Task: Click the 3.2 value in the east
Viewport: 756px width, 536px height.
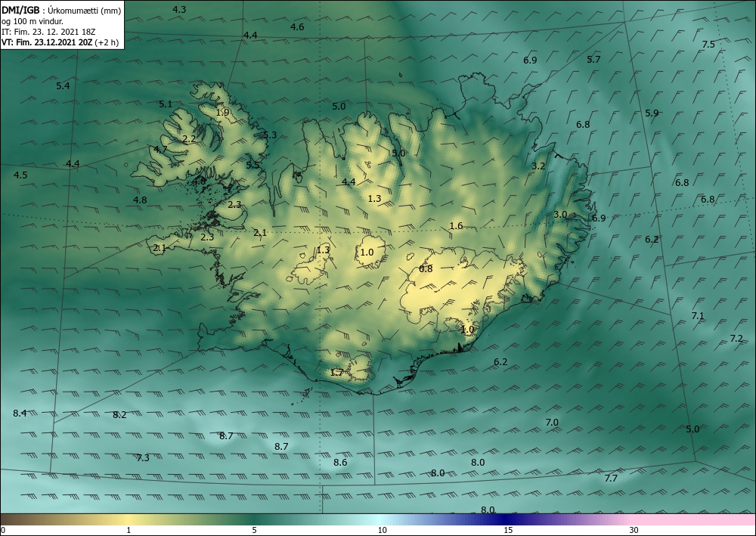Action: tap(538, 166)
